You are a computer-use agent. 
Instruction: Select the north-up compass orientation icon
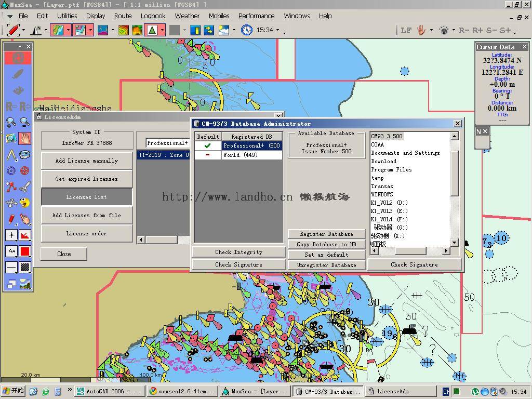[36, 30]
